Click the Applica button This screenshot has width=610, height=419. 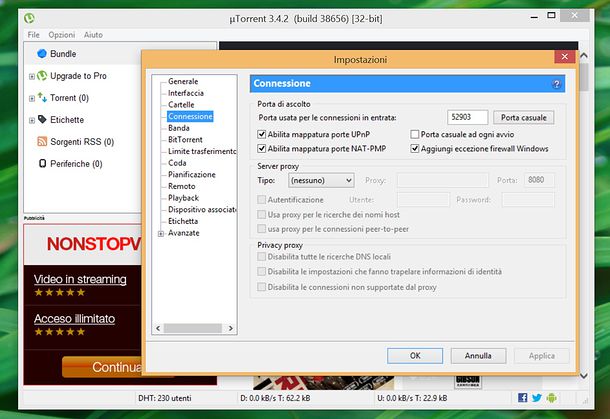pyautogui.click(x=542, y=356)
